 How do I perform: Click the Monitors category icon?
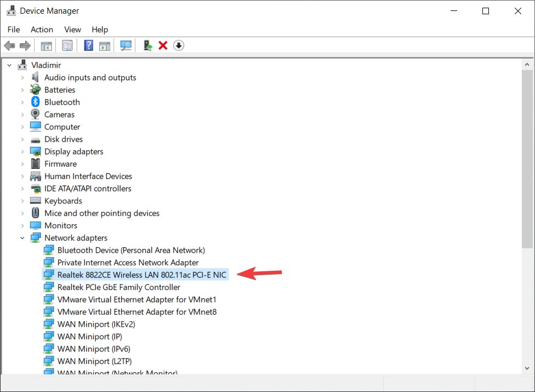click(x=36, y=225)
